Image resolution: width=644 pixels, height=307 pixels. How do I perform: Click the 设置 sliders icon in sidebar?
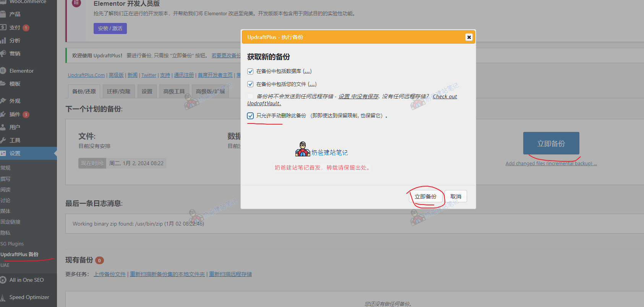point(3,153)
